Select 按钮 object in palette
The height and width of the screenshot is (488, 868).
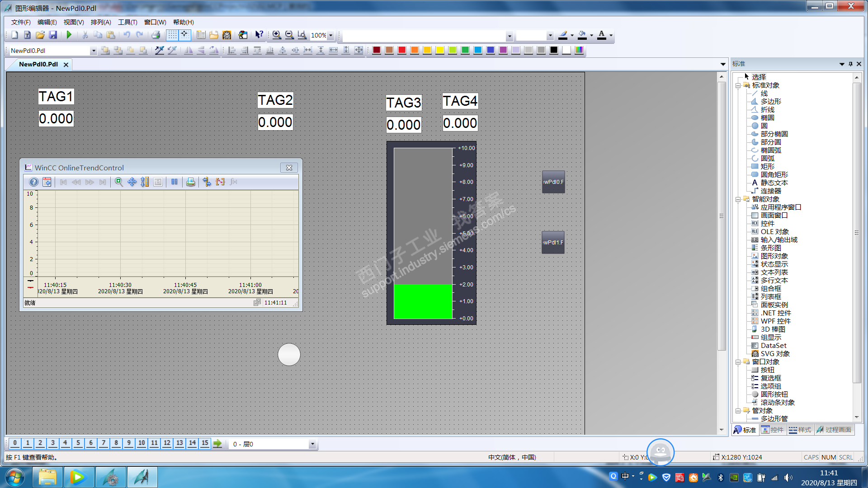coord(767,370)
